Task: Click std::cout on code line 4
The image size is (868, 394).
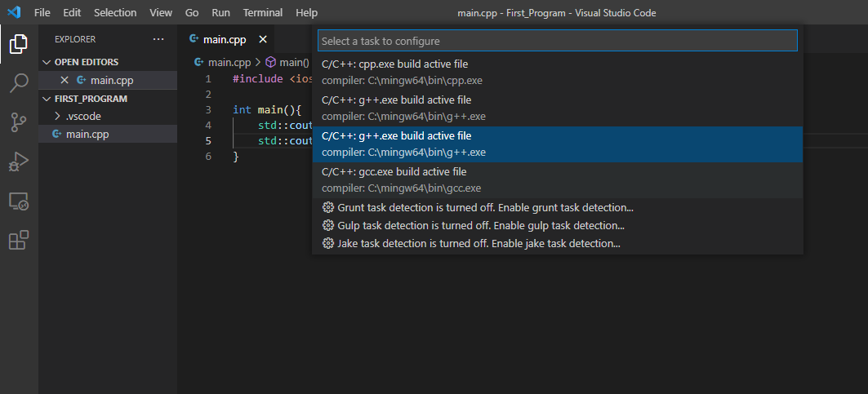Action: tap(286, 125)
